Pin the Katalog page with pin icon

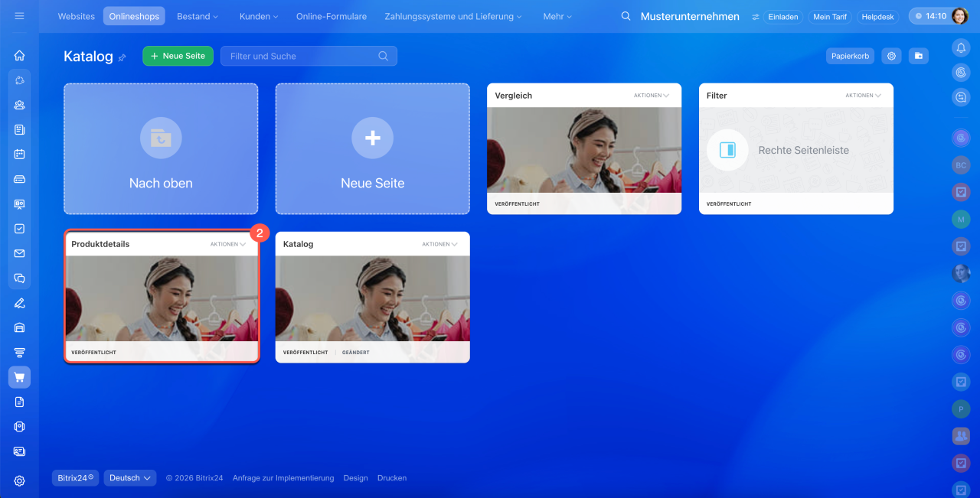[122, 57]
